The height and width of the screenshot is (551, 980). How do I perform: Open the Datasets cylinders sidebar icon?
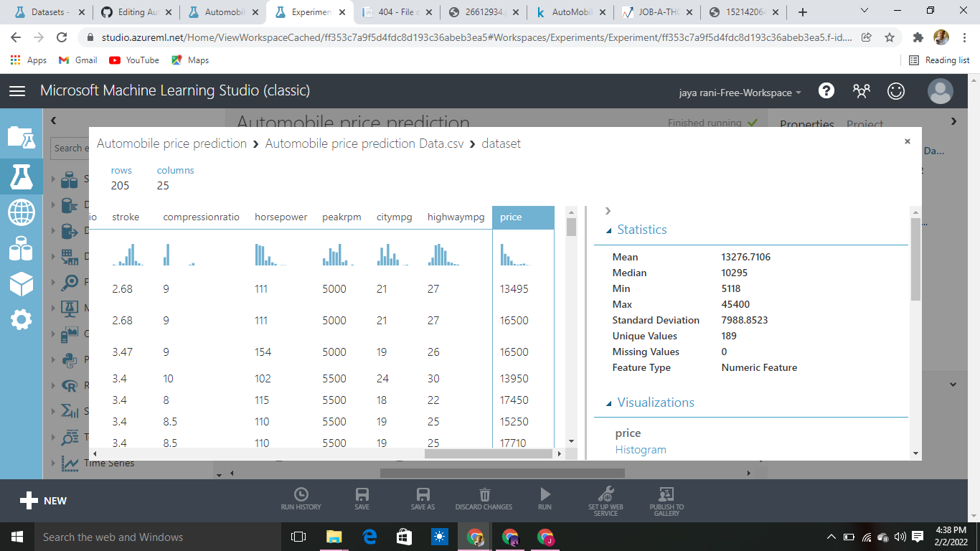[x=21, y=248]
